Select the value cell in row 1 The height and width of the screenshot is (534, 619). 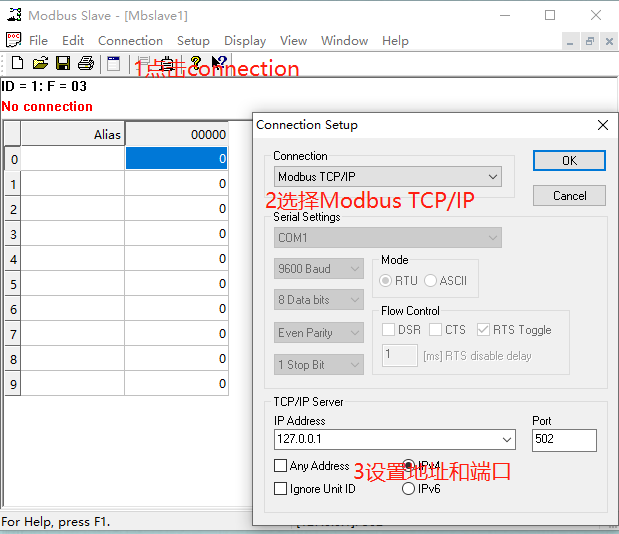[176, 184]
